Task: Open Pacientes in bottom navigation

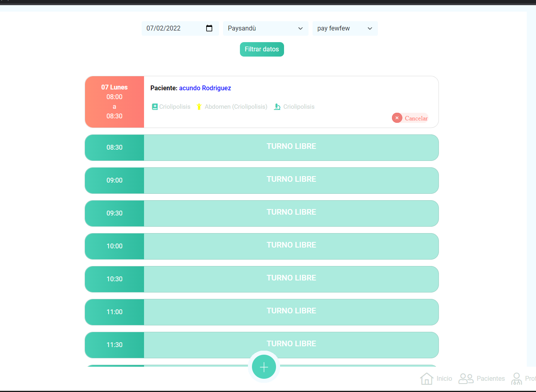Action: click(x=482, y=378)
